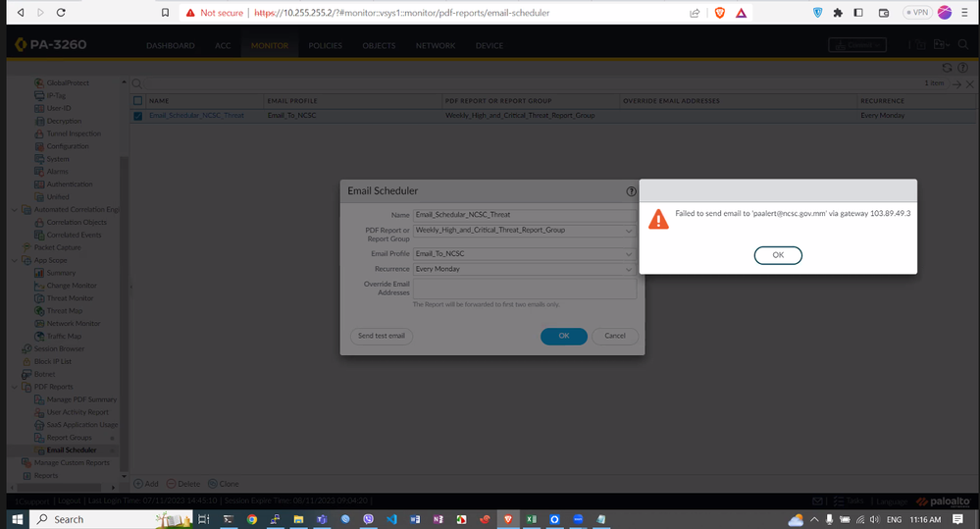The height and width of the screenshot is (529, 980).
Task: Click the Not secure warning icon
Action: pos(190,13)
